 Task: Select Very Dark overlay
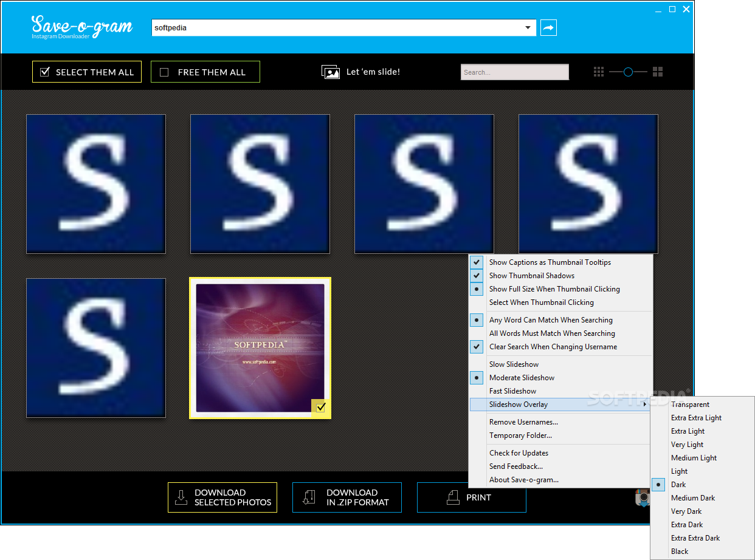[702, 511]
